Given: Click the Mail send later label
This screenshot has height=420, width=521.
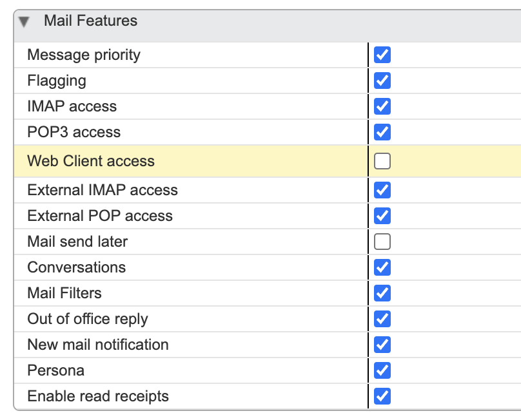Looking at the screenshot, I should tap(77, 242).
